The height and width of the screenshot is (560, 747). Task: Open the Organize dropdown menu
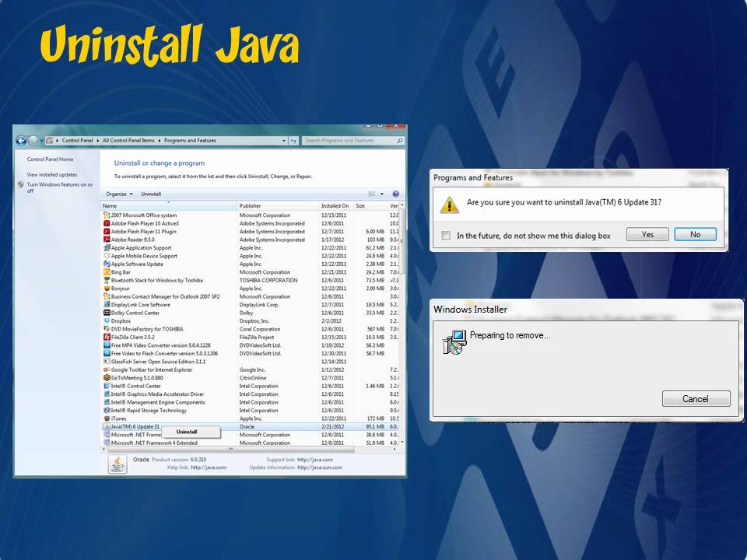119,194
